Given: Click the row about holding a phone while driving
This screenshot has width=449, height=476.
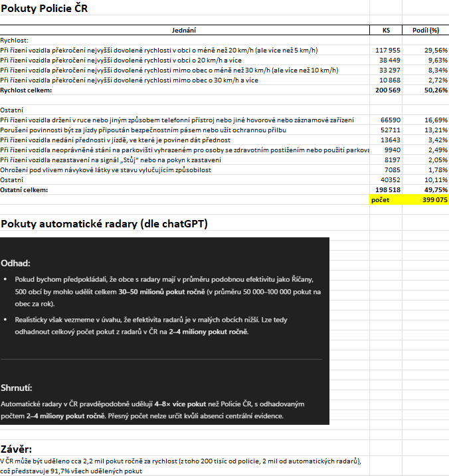Looking at the screenshot, I should [x=177, y=120].
